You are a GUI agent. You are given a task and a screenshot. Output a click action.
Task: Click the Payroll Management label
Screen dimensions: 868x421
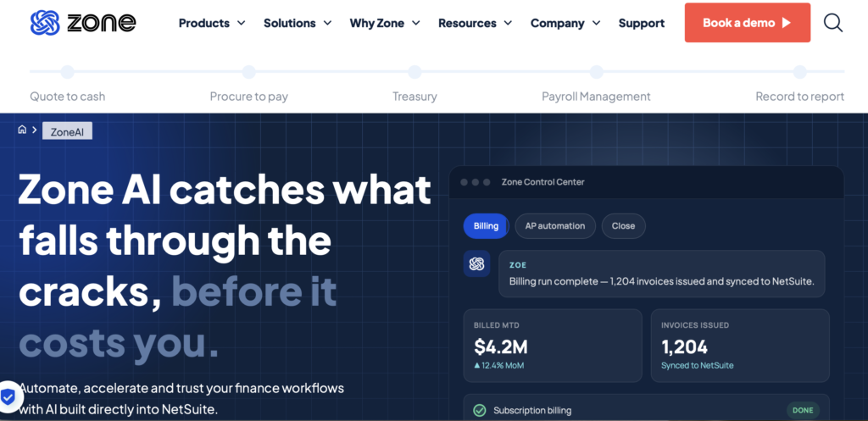coord(596,97)
